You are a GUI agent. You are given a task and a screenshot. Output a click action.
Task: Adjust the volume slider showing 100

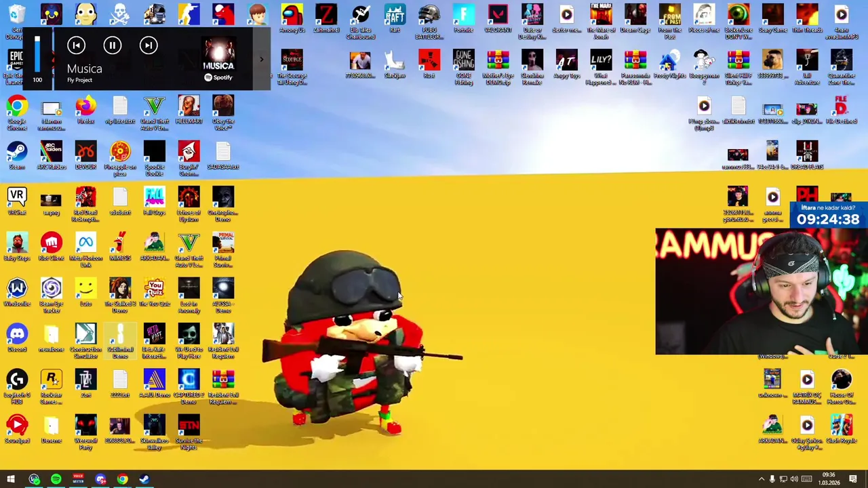[37, 54]
